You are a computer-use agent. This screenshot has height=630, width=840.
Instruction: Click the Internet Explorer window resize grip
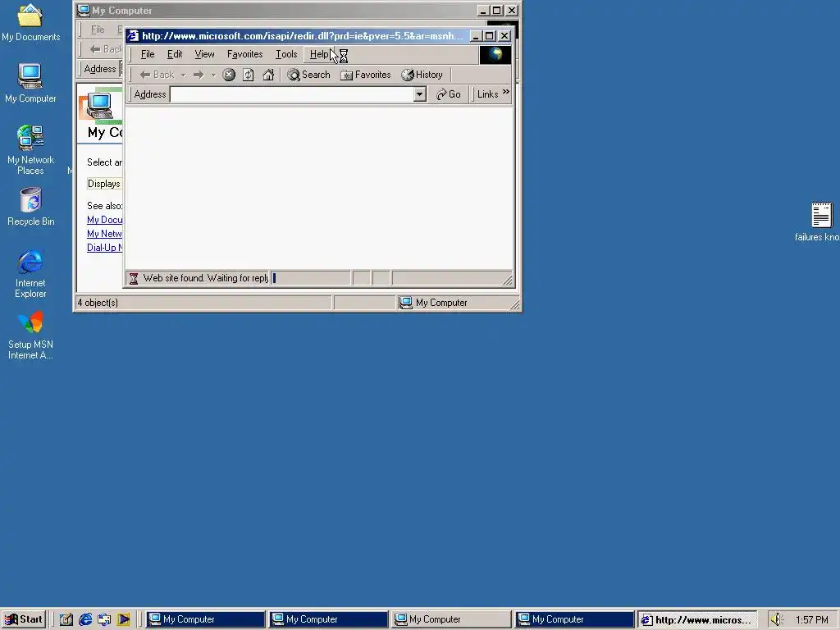point(507,280)
